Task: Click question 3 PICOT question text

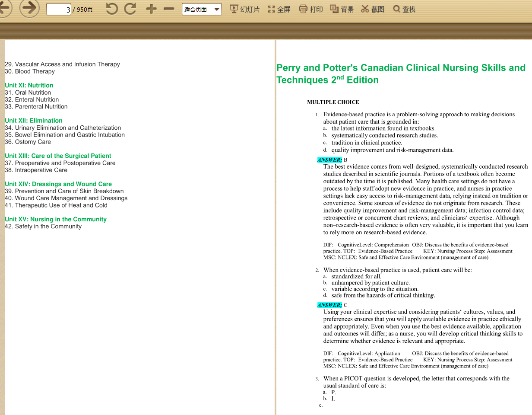Action: click(416, 382)
